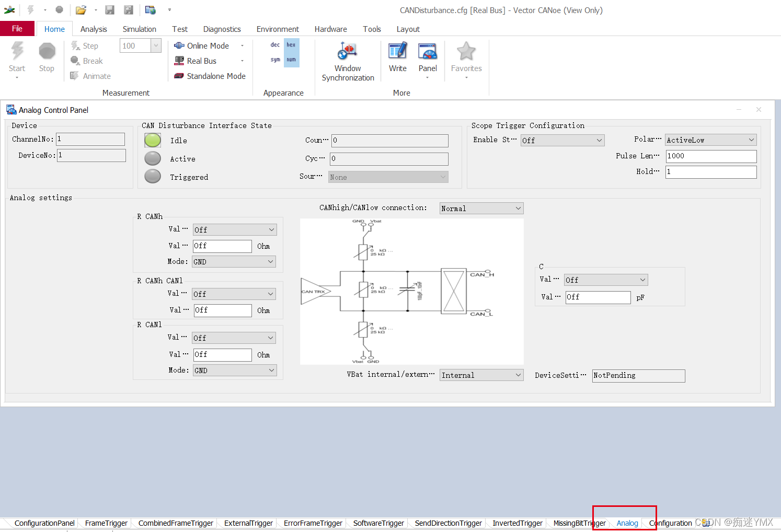
Task: Click the capacitor pF value field
Action: coord(598,297)
